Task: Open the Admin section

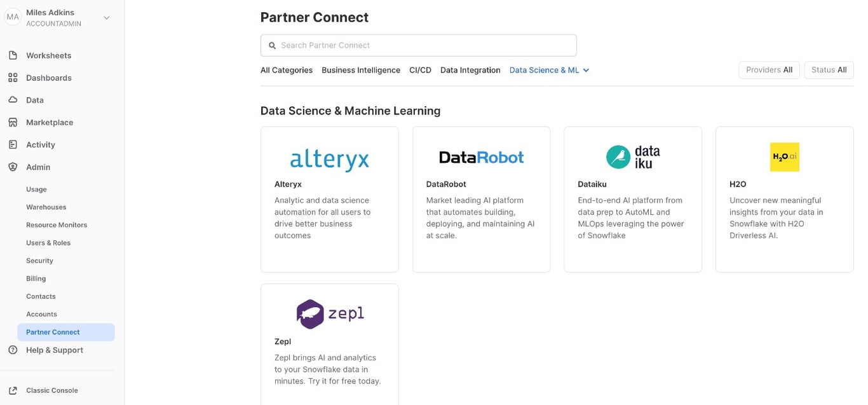Action: [x=37, y=167]
